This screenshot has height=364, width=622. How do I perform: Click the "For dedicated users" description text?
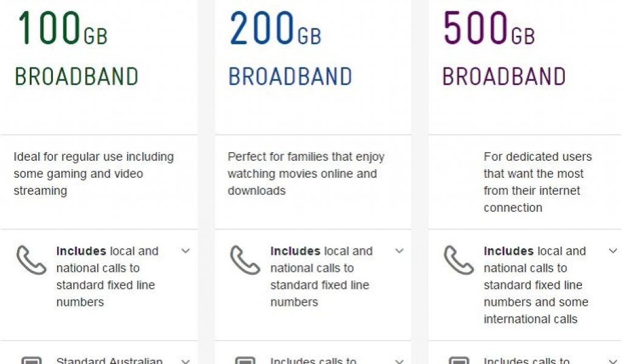pos(537,182)
